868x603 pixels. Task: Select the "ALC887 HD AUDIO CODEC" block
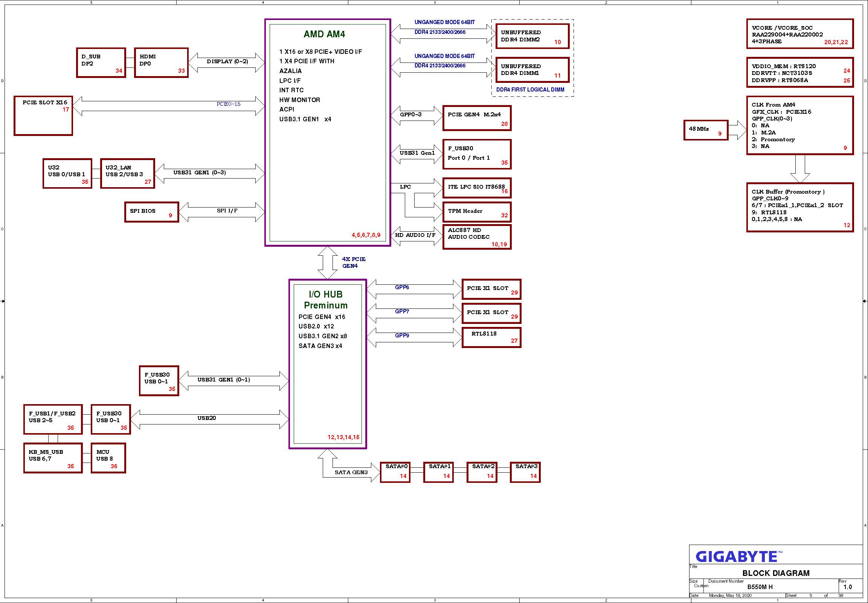[x=477, y=237]
